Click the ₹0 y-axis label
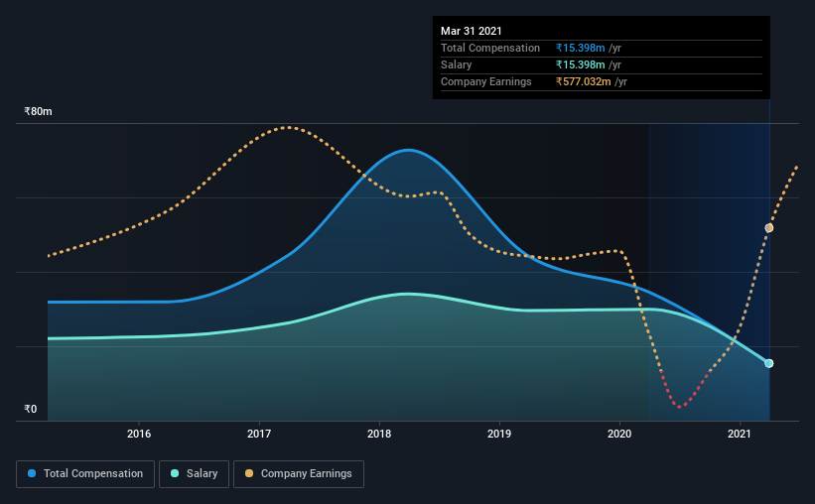 pos(31,409)
